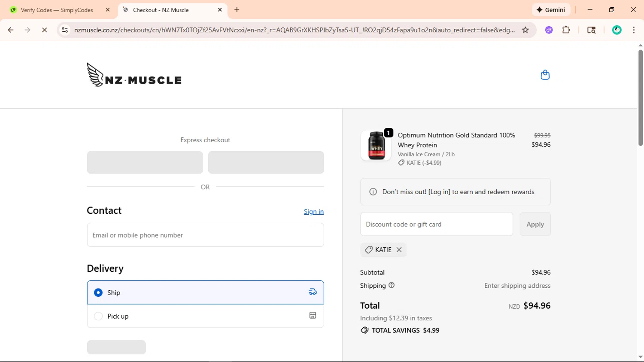Click the 'Don't miss out! [Log in]' rewards text
The height and width of the screenshot is (362, 644).
click(458, 192)
